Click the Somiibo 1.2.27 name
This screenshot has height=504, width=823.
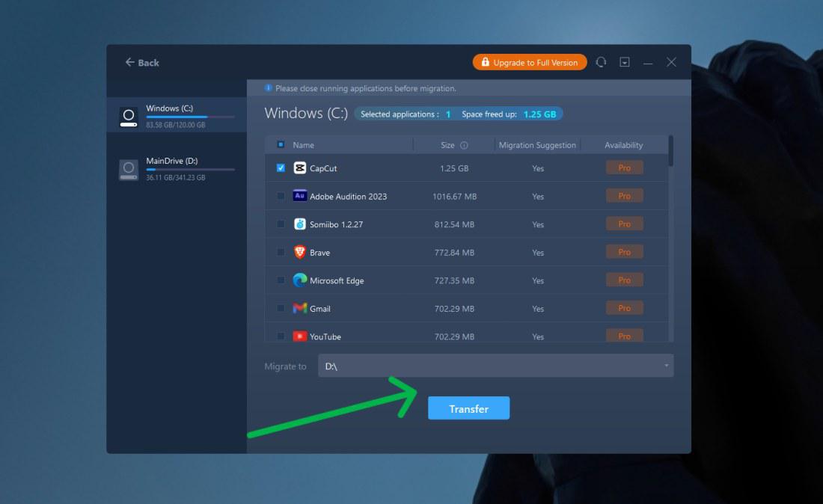click(x=336, y=224)
